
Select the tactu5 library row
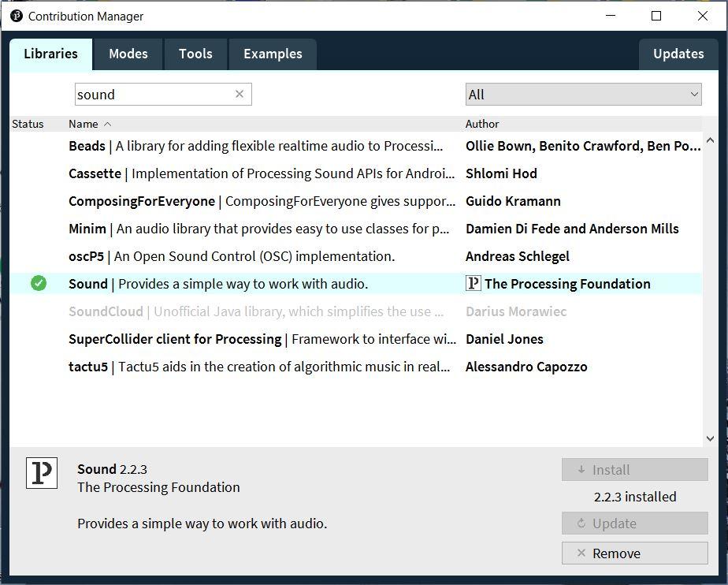coord(355,367)
